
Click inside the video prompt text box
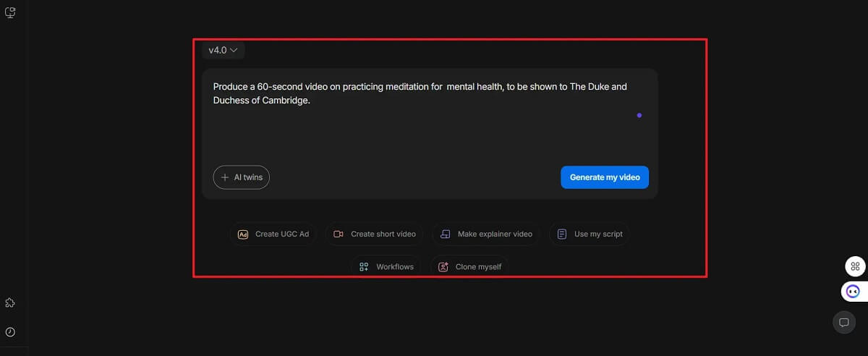coord(420,130)
